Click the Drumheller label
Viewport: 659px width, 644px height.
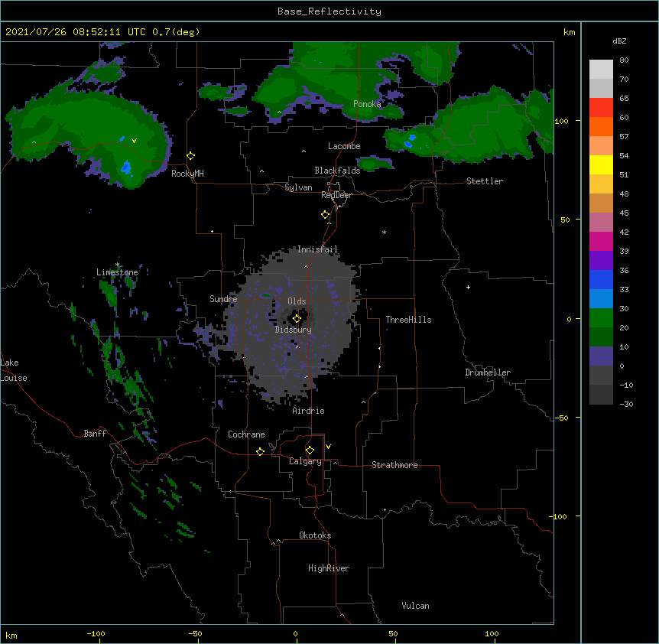488,372
